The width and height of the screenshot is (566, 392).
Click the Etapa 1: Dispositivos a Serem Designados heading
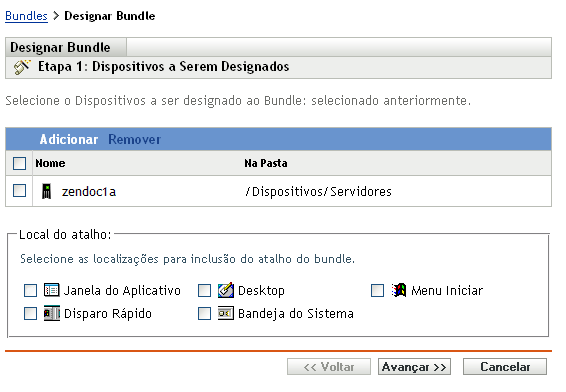[164, 67]
